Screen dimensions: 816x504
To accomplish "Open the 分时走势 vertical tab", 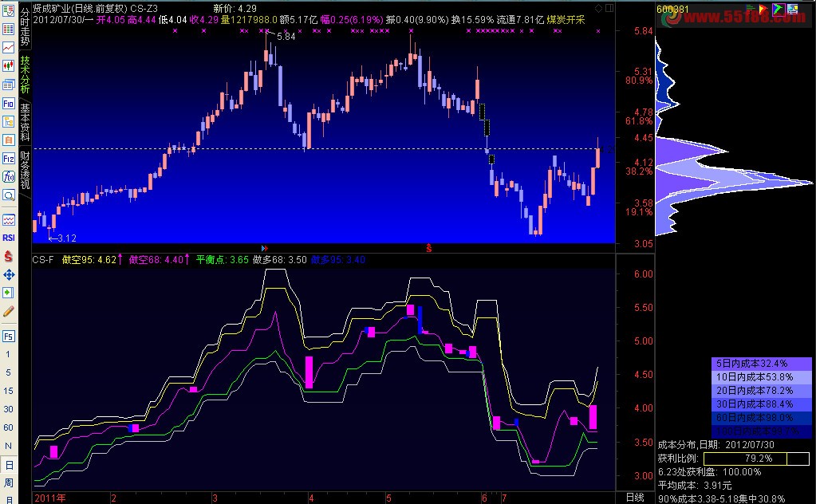I will tap(25, 26).
